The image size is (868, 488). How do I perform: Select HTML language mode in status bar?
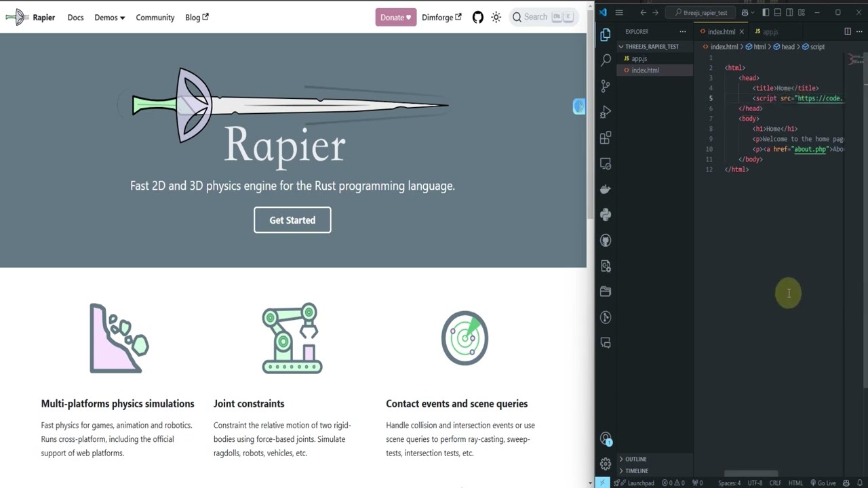point(795,483)
